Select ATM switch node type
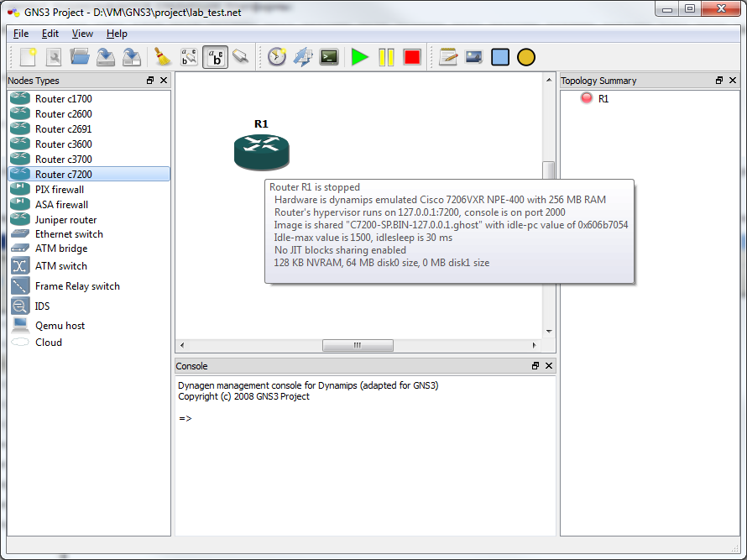 (x=89, y=266)
